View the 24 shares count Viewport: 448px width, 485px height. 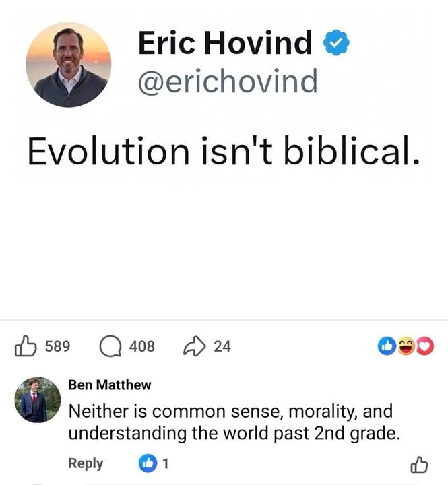[x=222, y=346]
